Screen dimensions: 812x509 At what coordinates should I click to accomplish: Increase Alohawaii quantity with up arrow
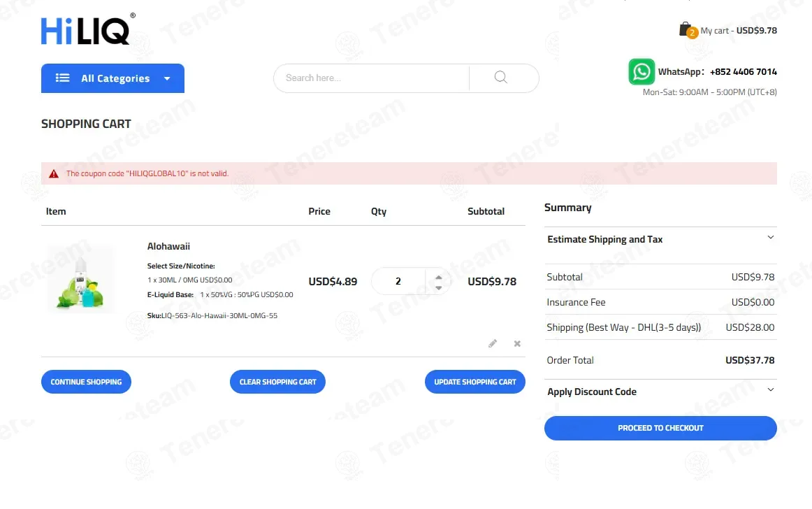439,277
